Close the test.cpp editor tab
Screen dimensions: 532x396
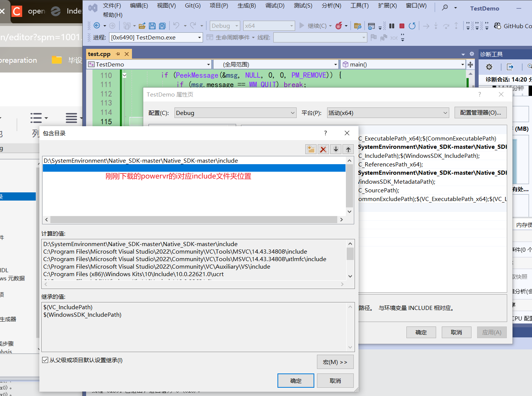coord(127,54)
